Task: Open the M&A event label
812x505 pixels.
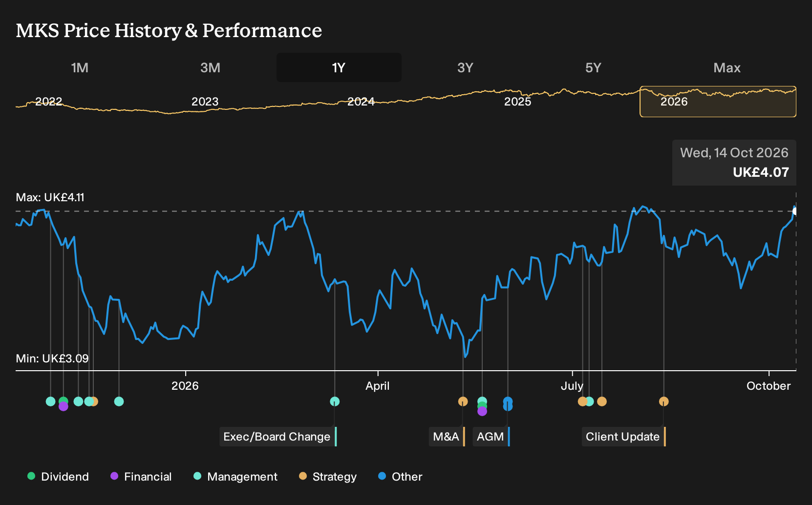Action: point(447,437)
